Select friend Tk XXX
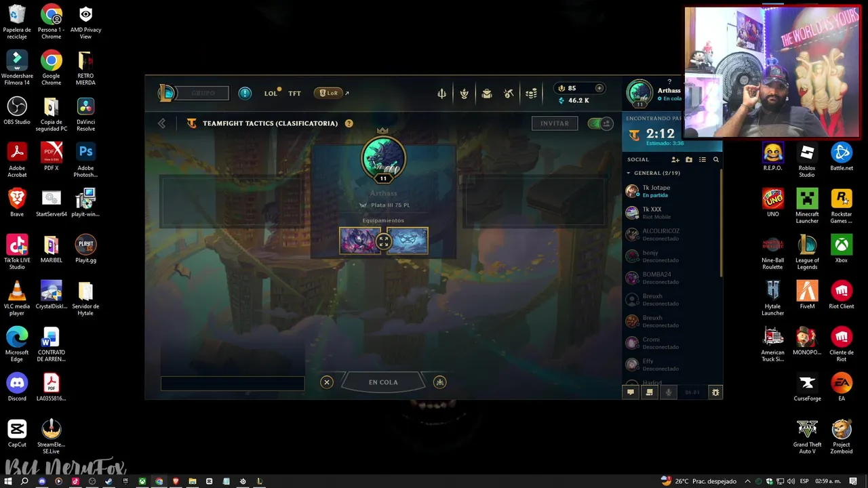 [671, 213]
